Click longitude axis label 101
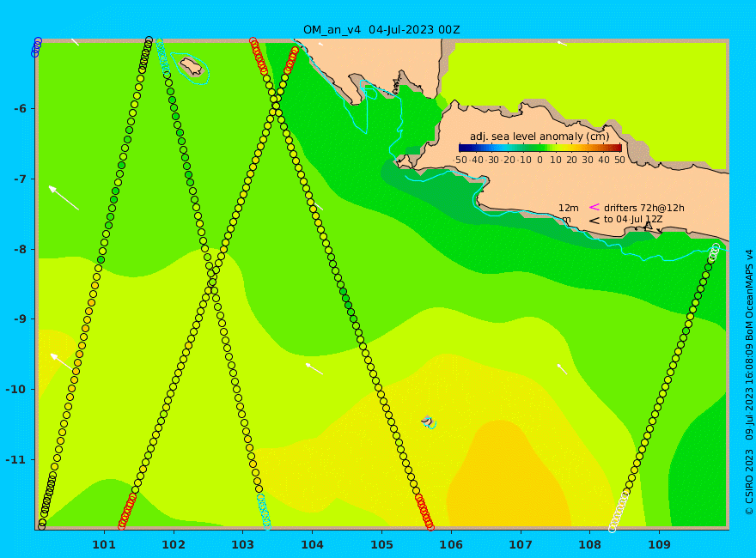 (104, 544)
